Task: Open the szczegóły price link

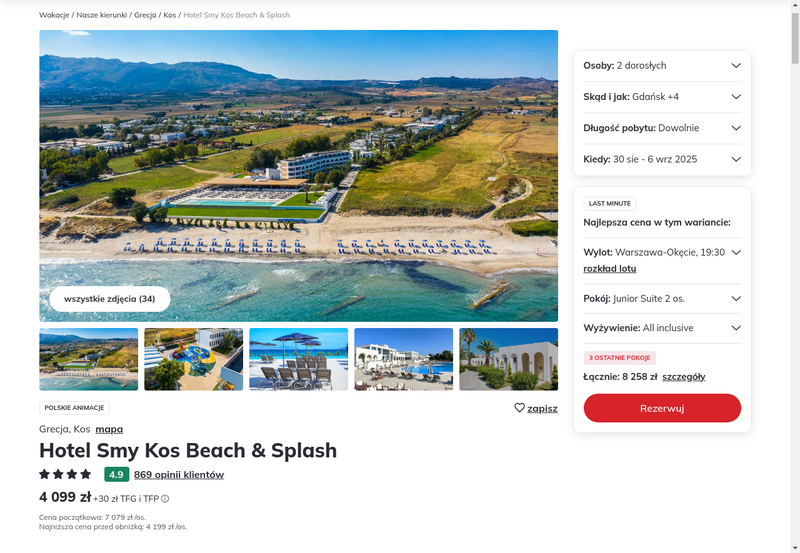Action: tap(684, 377)
